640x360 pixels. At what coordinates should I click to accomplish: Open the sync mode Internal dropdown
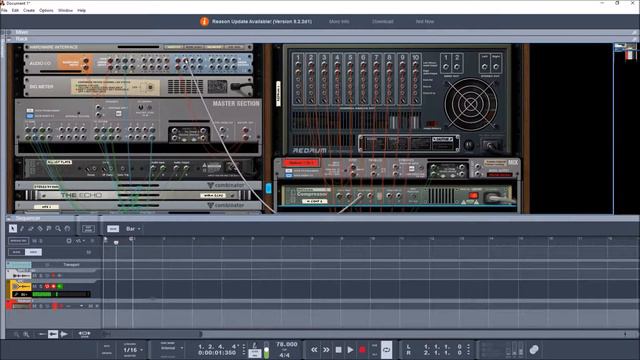[171, 348]
